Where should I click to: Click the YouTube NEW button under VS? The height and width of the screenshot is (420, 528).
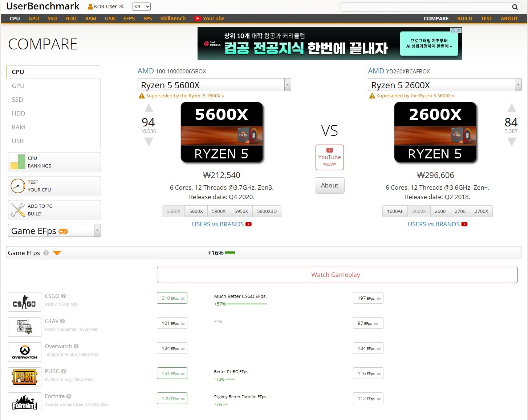pos(330,157)
